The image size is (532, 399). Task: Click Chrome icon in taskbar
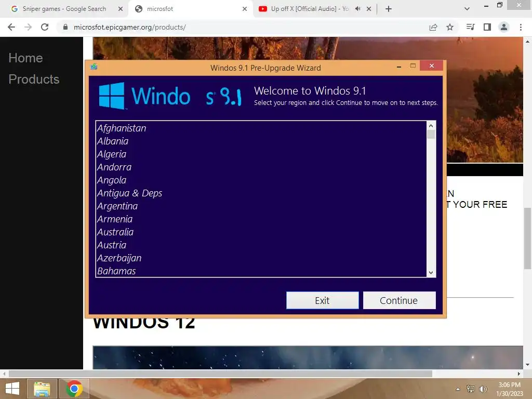pos(74,389)
